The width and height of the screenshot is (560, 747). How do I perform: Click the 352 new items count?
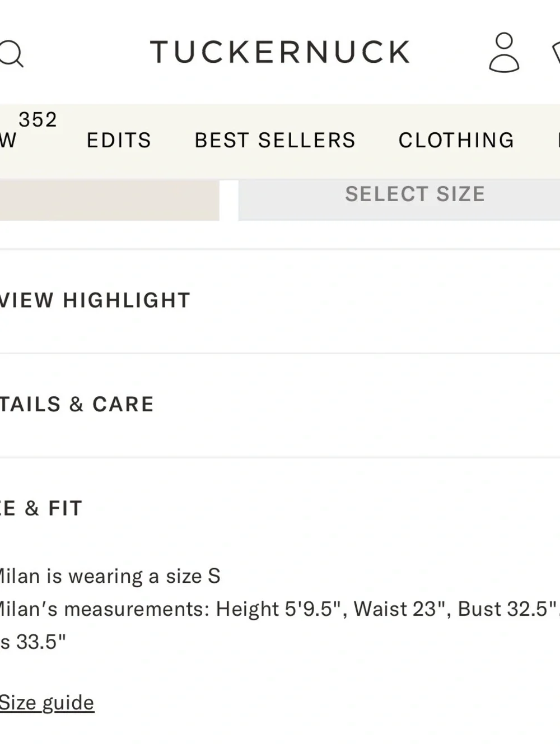click(38, 119)
